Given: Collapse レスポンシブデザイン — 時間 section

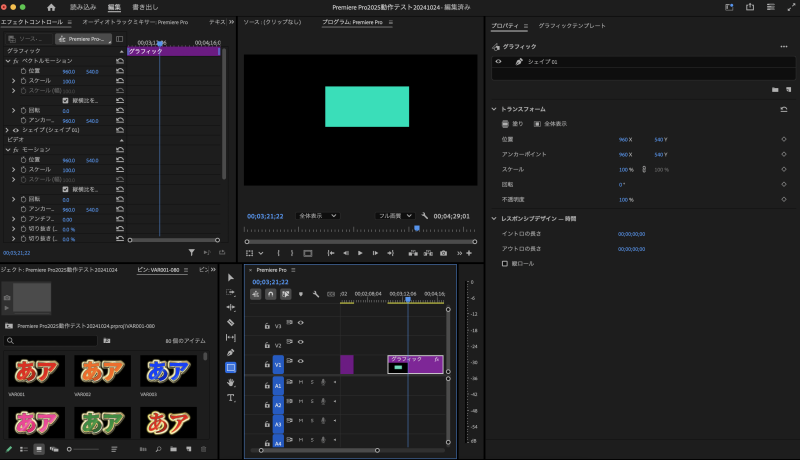Looking at the screenshot, I should pos(494,218).
